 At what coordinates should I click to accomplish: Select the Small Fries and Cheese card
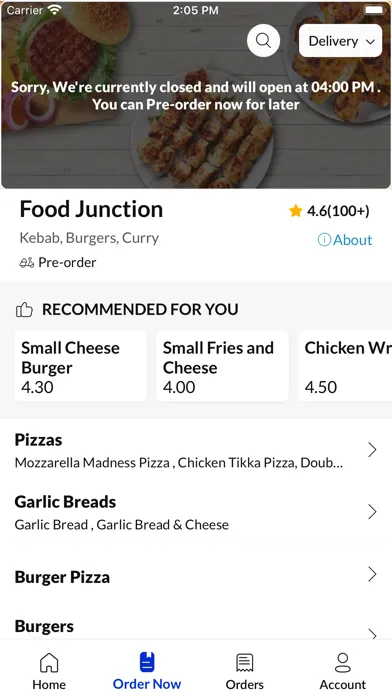pos(222,366)
